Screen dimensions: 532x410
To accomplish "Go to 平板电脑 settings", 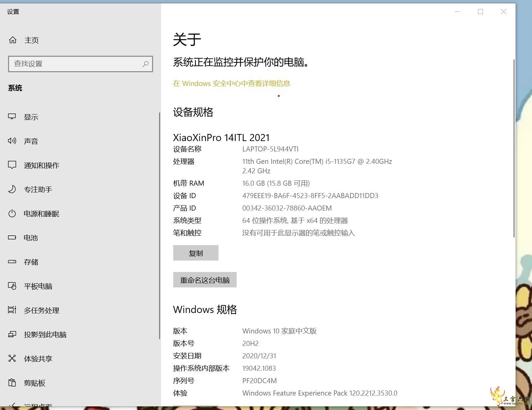I will [x=80, y=286].
